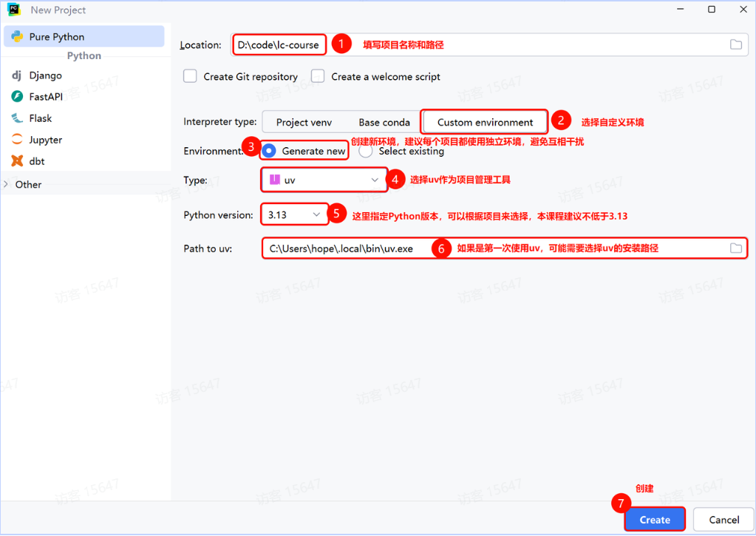Switch interpreter type to Project venv
Image resolution: width=756 pixels, height=536 pixels.
[x=304, y=123]
